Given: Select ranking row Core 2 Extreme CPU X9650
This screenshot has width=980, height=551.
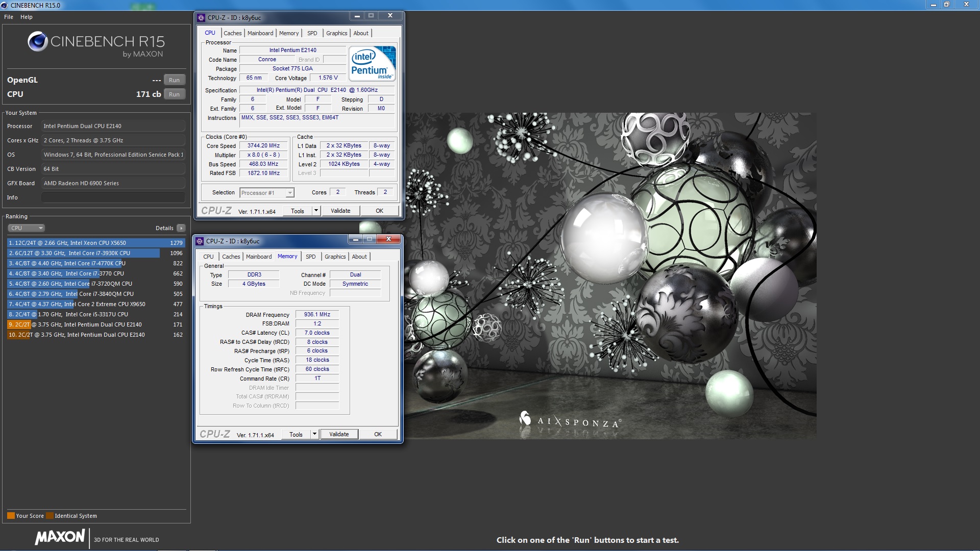Looking at the screenshot, I should (x=96, y=304).
